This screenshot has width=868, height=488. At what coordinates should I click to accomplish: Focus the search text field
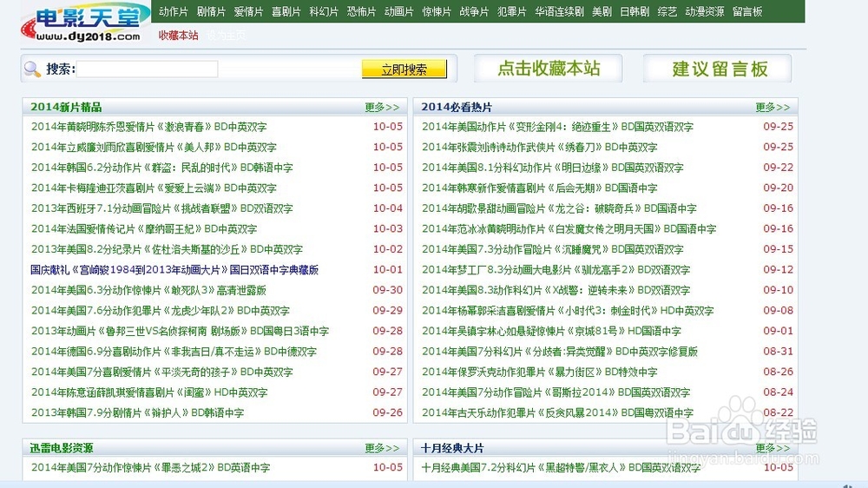148,69
